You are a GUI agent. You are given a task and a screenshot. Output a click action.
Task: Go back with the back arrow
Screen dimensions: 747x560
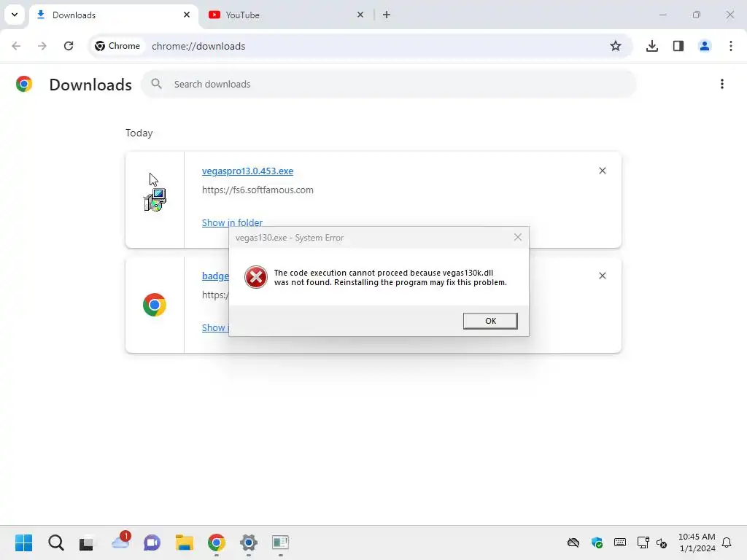coord(16,46)
